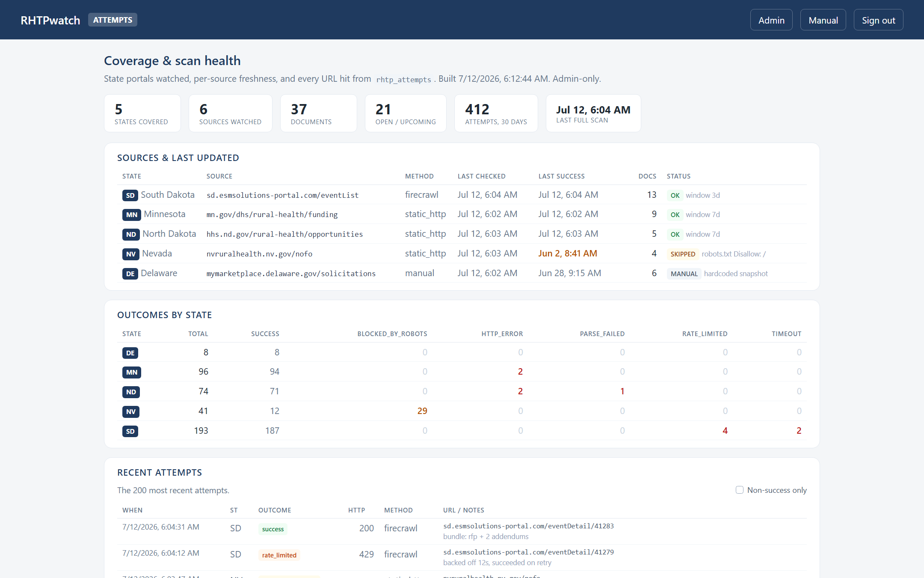This screenshot has height=578, width=924.
Task: Click the Open / Upcoming stat card
Action: point(406,113)
